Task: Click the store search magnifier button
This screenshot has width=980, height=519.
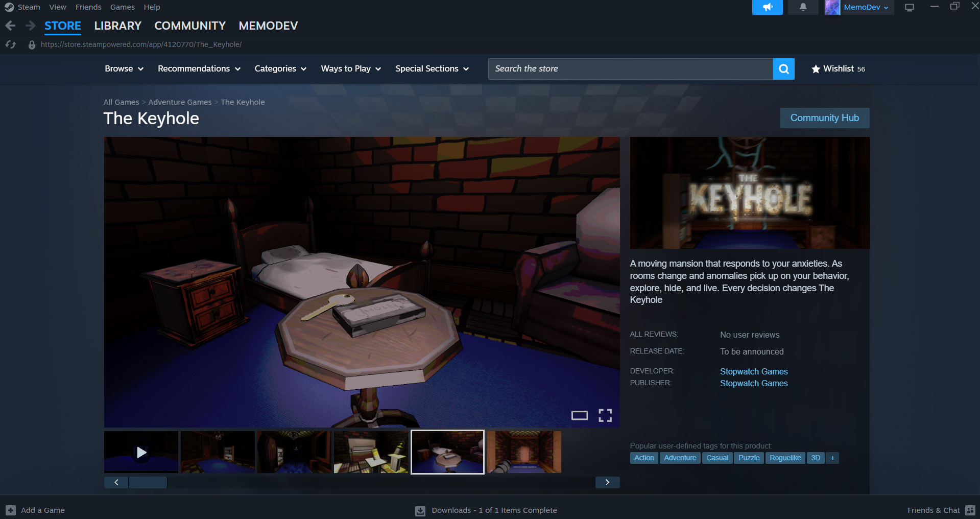Action: tap(783, 69)
